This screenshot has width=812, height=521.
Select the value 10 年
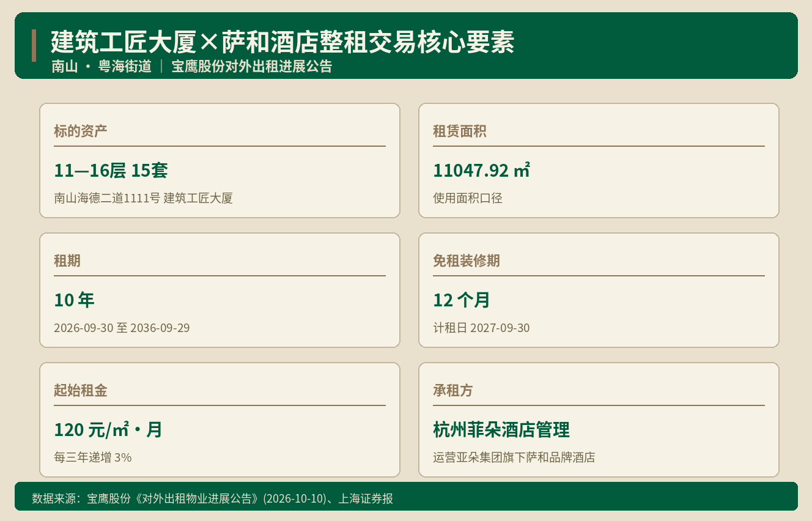74,300
